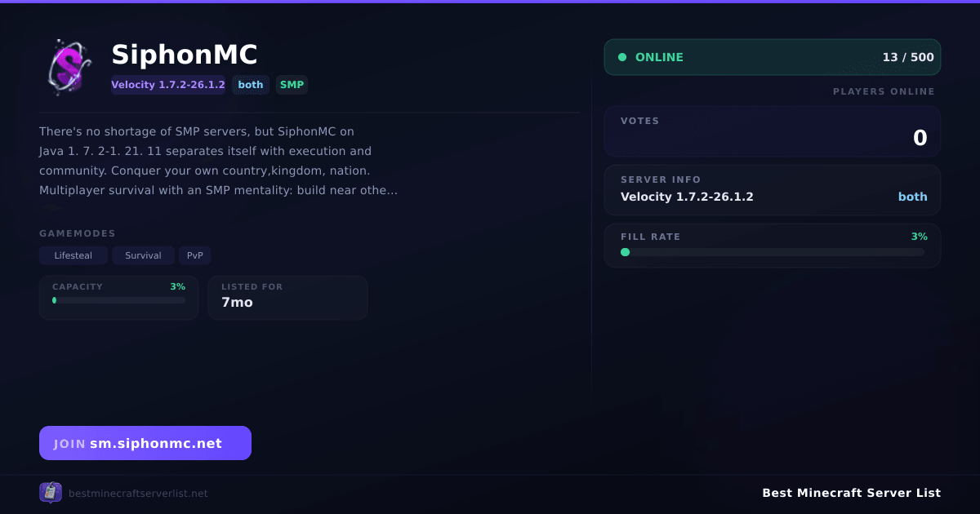Click the Fill Rate progress bar
Viewport: 980px width, 514px height.
click(773, 252)
